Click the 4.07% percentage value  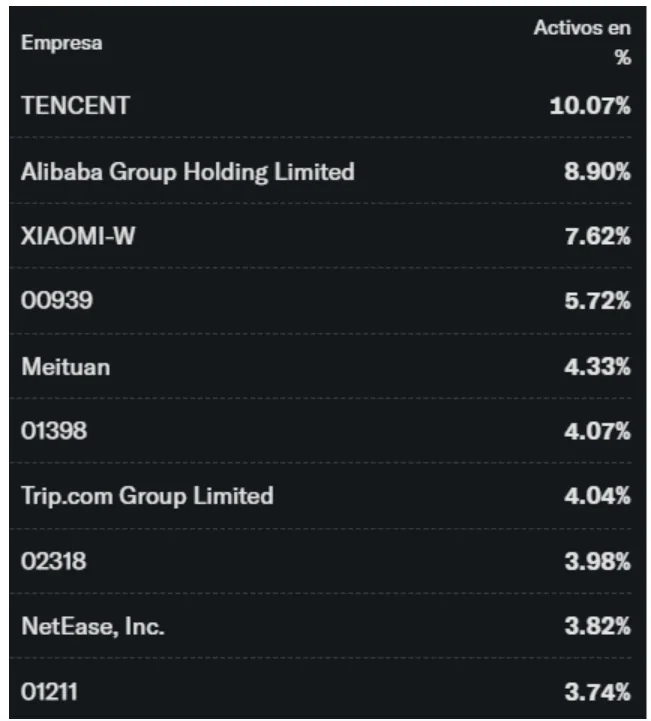pyautogui.click(x=597, y=431)
